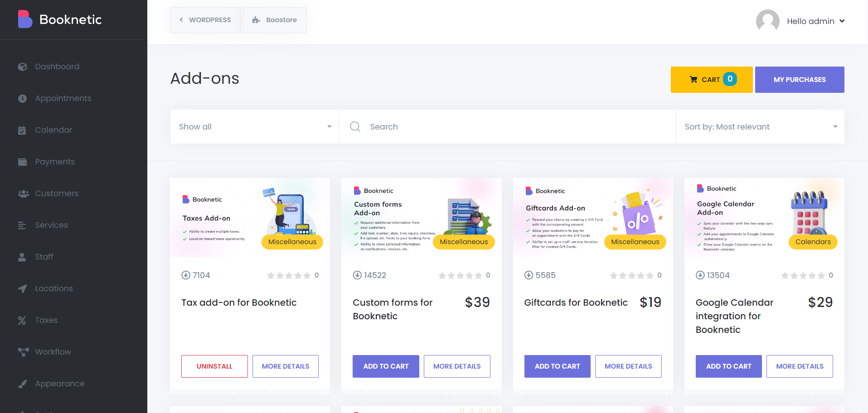This screenshot has width=868, height=413.
Task: Select the Taxes percent icon in sidebar
Action: [x=22, y=320]
